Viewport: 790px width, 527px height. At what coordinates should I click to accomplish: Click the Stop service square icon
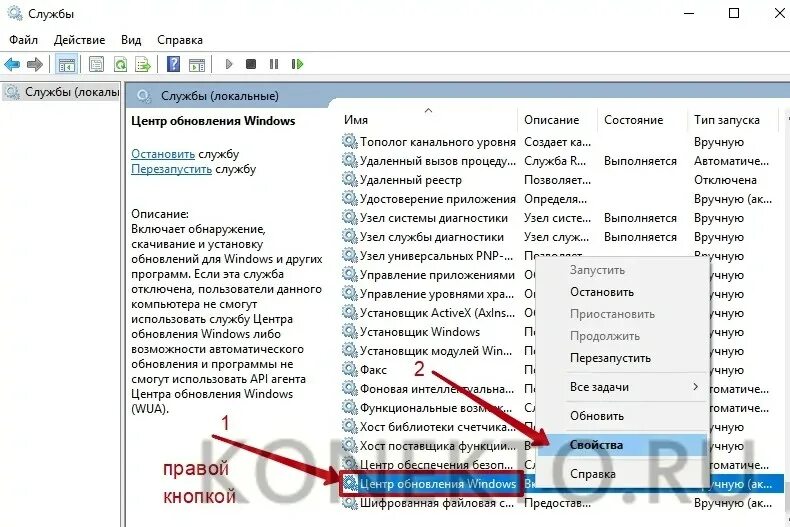250,64
